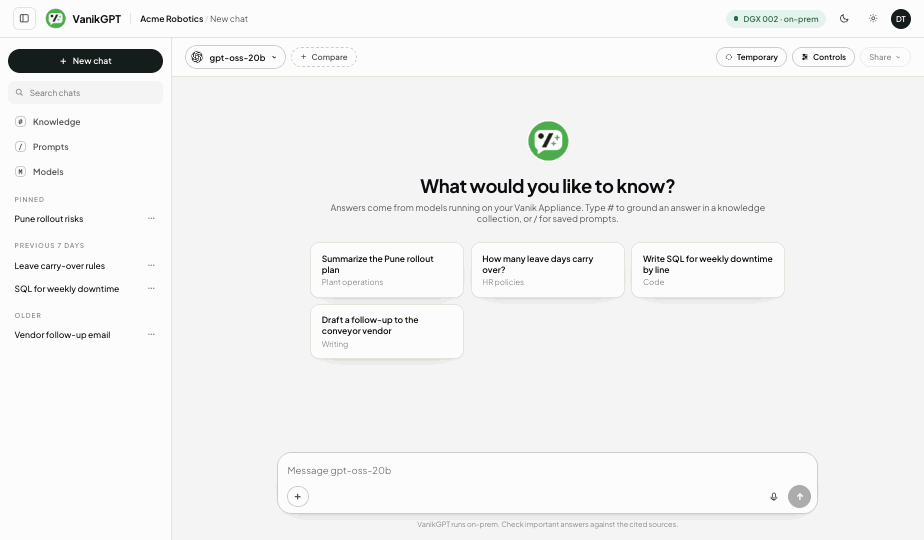Open more options for SQL for weekly downtime chat
924x540 pixels.
[151, 289]
